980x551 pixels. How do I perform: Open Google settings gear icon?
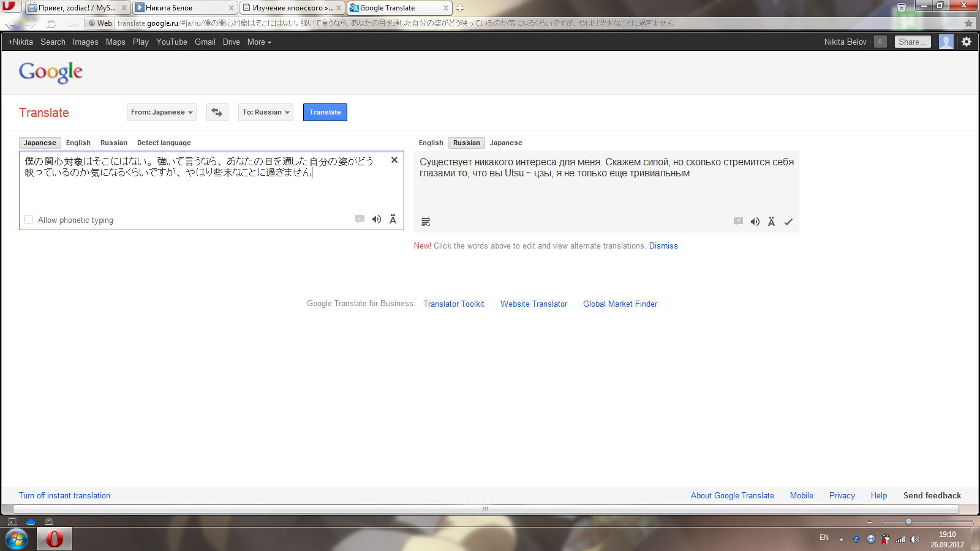[967, 42]
